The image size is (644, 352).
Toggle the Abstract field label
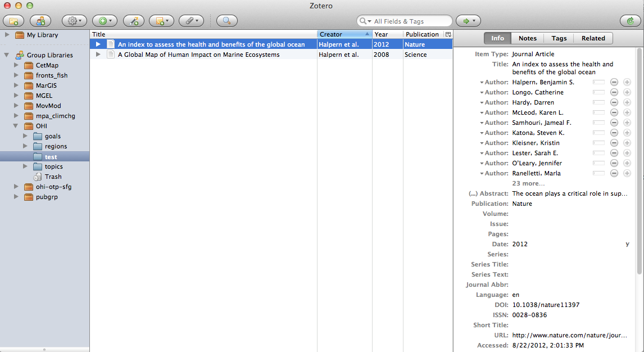point(488,193)
